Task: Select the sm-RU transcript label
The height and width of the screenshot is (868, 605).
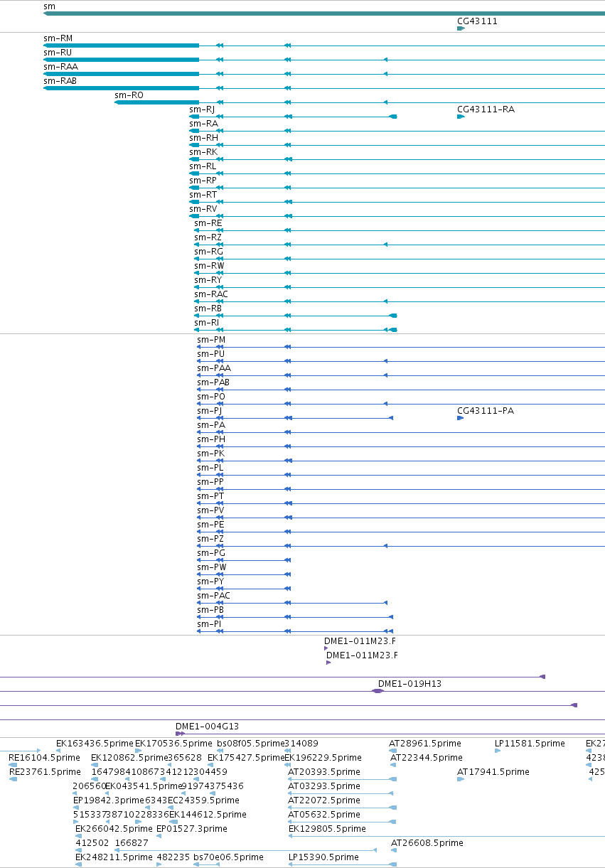Action: (x=58, y=53)
